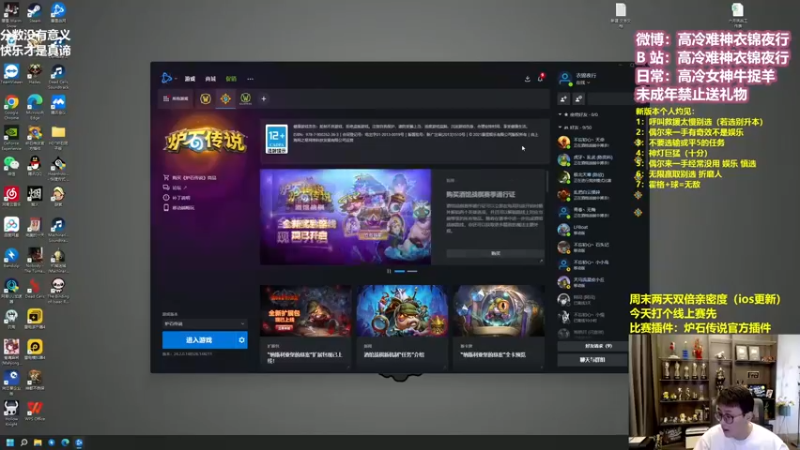800x450 pixels.
Task: Open the Battle.net logo menu
Action: pos(166,78)
